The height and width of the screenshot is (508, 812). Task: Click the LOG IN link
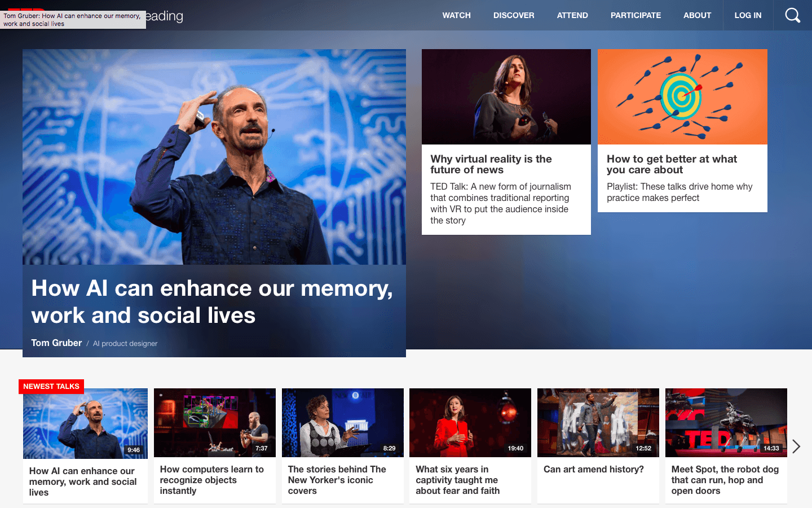748,15
